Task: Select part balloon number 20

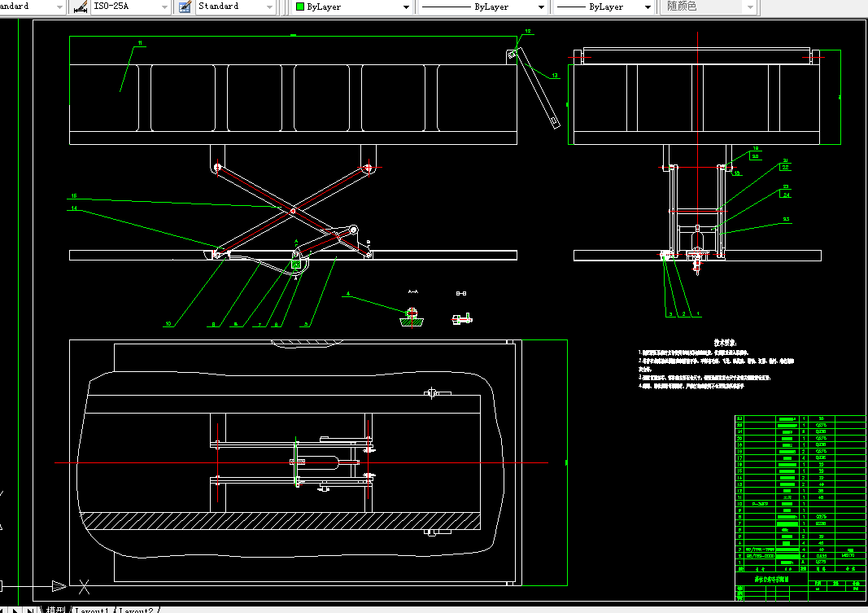Action: (755, 157)
